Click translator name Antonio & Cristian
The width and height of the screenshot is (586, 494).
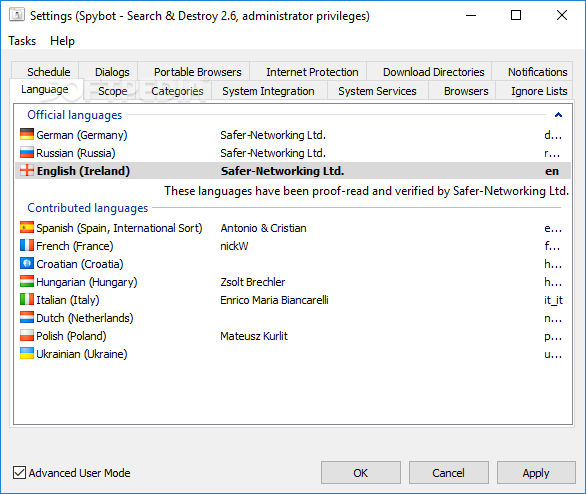[263, 228]
